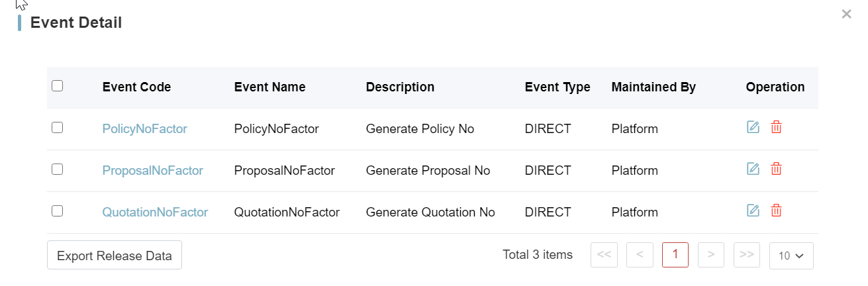868x286 pixels.
Task: Close the Event Detail dialog
Action: click(846, 14)
